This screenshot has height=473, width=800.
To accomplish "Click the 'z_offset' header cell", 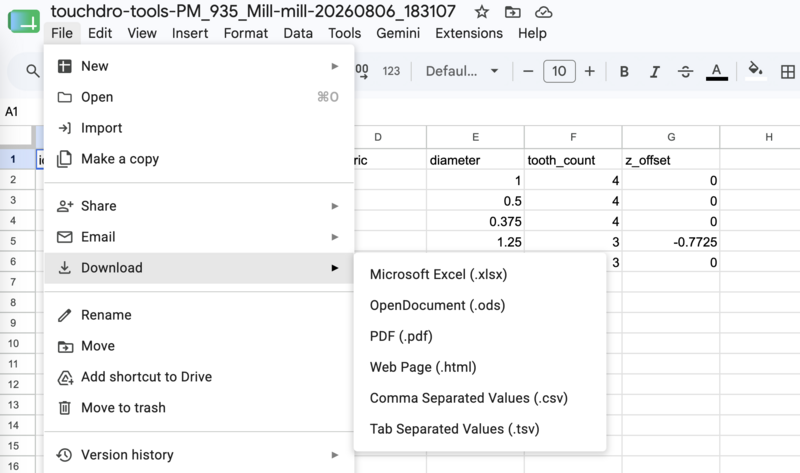I will (x=671, y=160).
